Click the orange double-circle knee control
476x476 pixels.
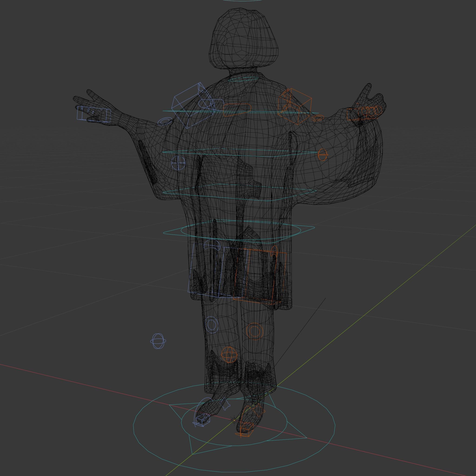(255, 331)
